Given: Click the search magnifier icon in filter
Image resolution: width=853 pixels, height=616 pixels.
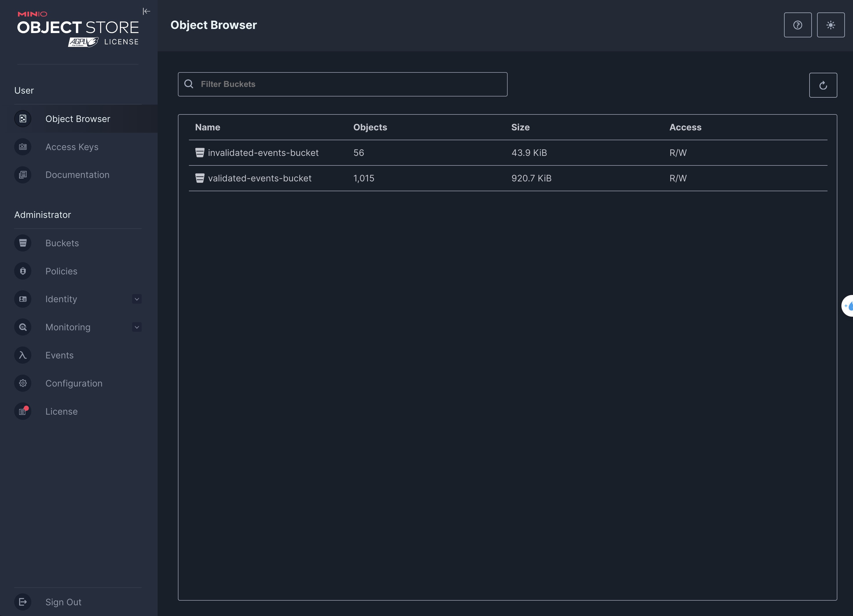Looking at the screenshot, I should (x=189, y=84).
